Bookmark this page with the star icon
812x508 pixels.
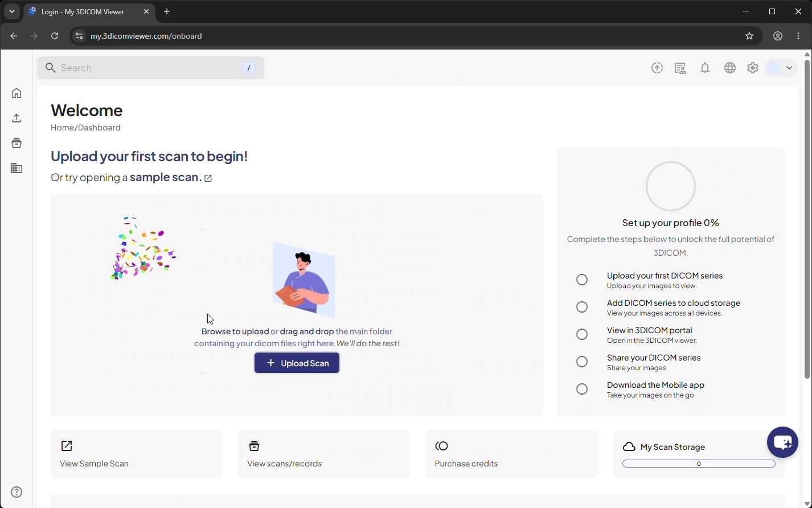[x=749, y=36]
